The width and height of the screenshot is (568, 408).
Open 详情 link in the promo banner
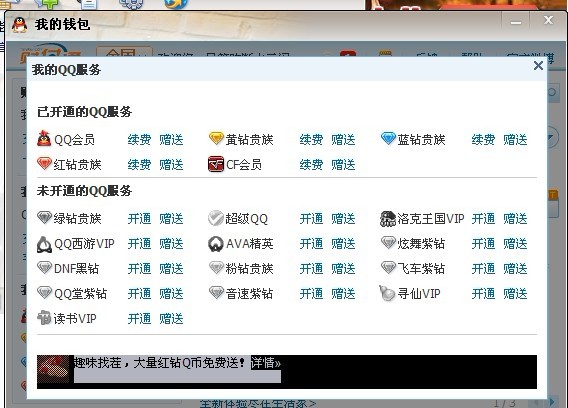266,363
